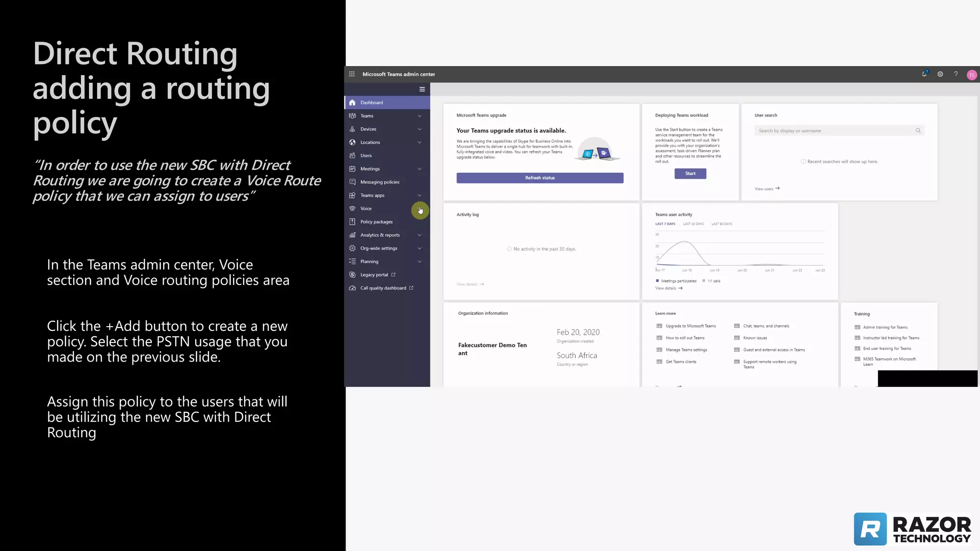Click external link icon beside Legacy portal

pyautogui.click(x=393, y=275)
